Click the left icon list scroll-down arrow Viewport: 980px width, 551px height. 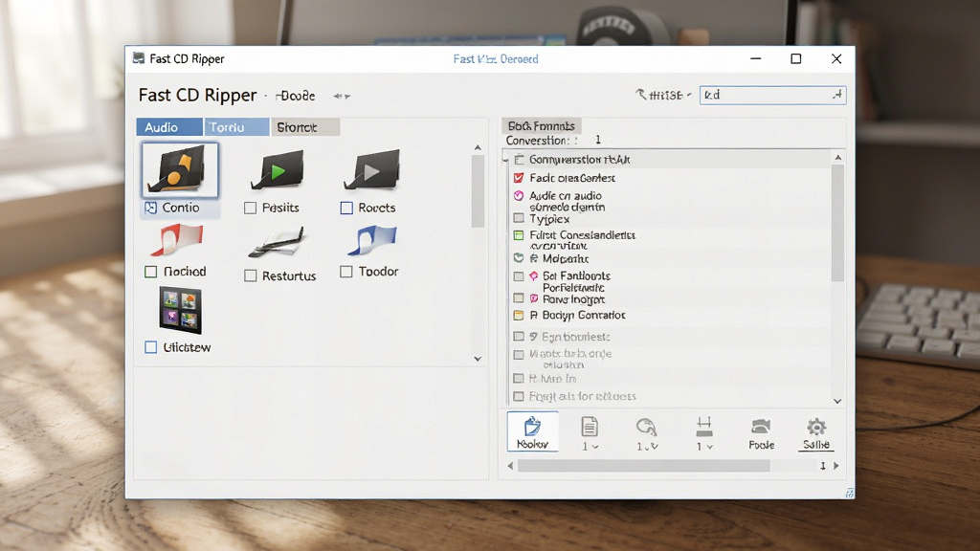(478, 359)
